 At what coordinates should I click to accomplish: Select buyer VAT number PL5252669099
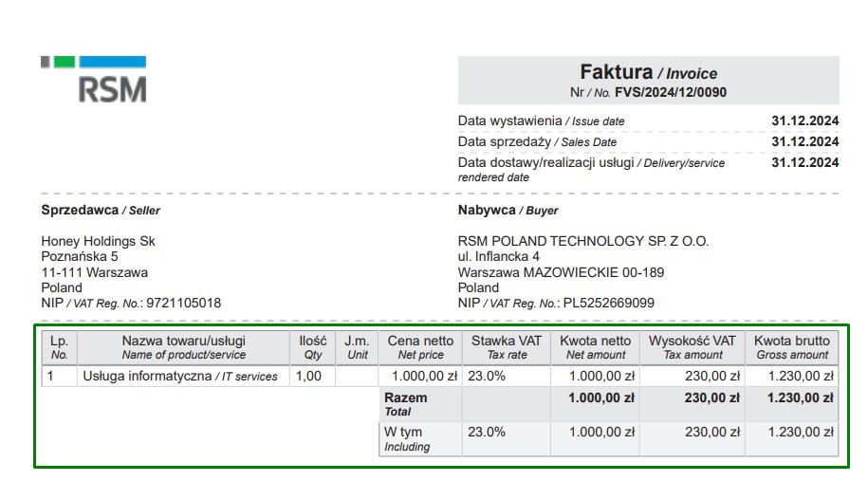(611, 303)
